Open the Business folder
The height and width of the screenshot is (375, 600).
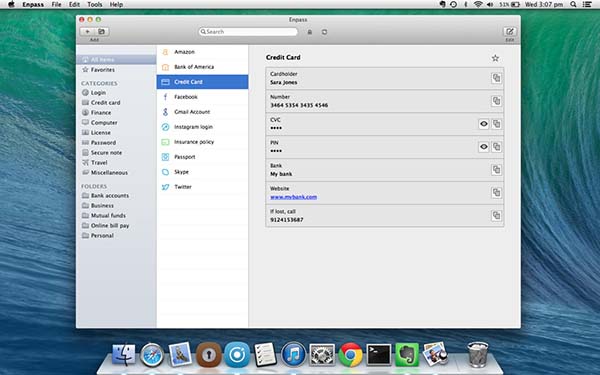pos(116,205)
